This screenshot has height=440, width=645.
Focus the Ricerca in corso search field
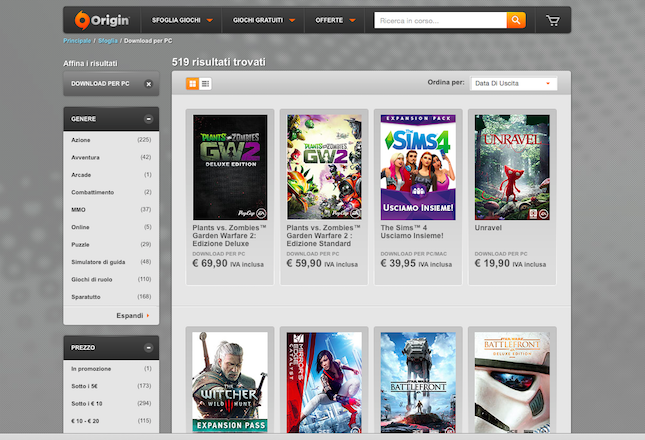tap(440, 20)
